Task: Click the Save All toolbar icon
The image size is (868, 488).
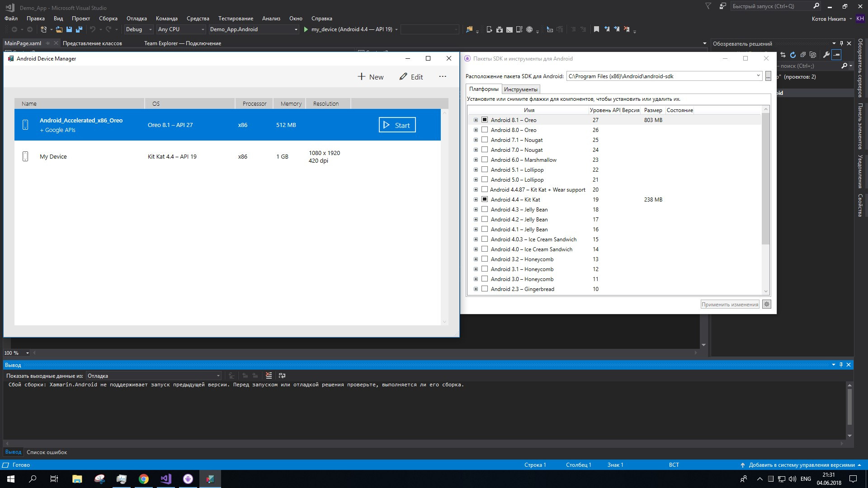Action: [79, 29]
